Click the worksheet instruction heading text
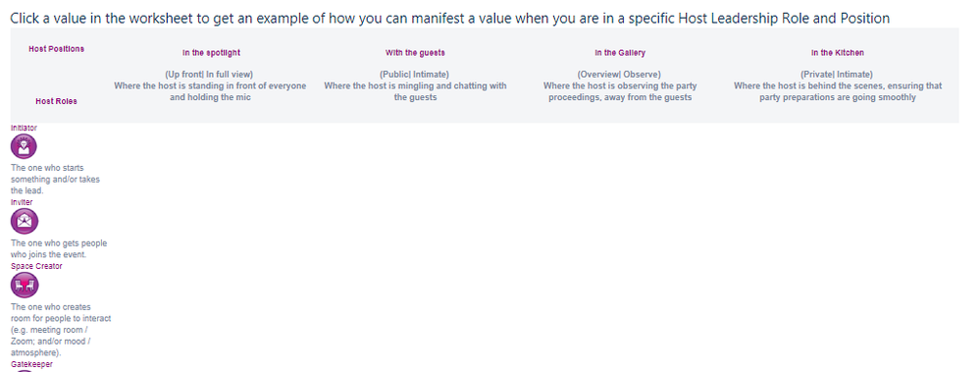The width and height of the screenshot is (980, 372). pos(450,18)
